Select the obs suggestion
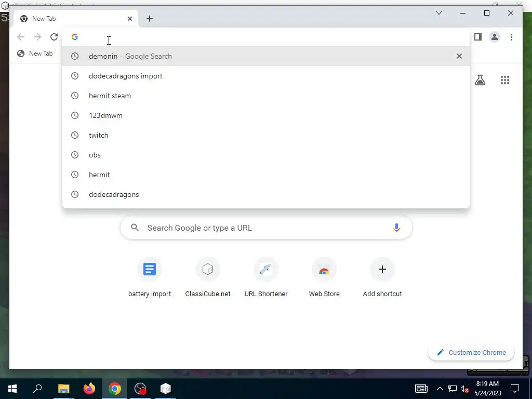 266,155
